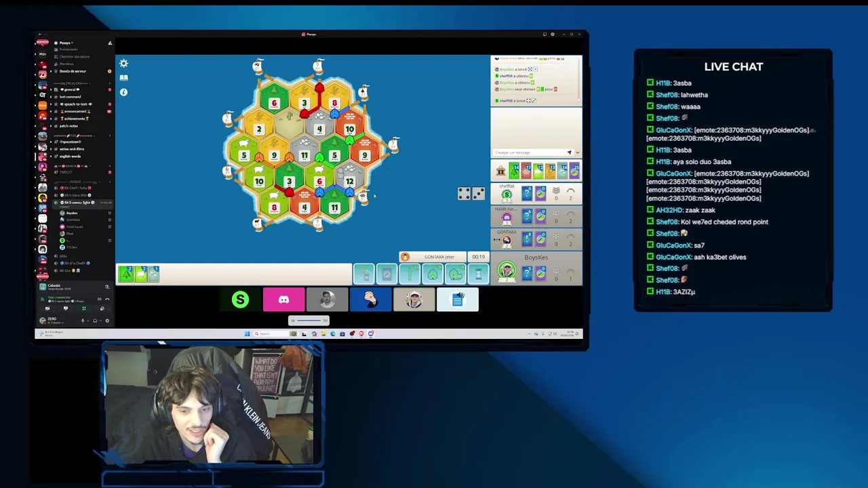
Task: Open the series-and-films channel
Action: [72, 149]
